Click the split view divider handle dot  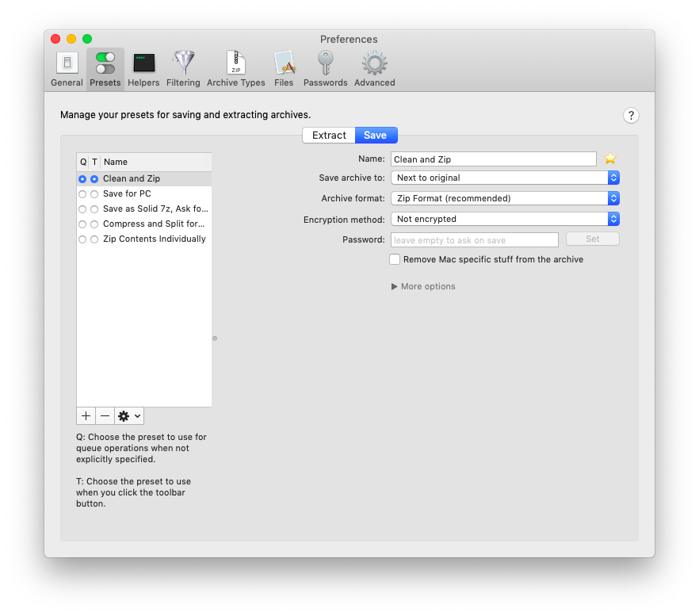click(x=215, y=339)
